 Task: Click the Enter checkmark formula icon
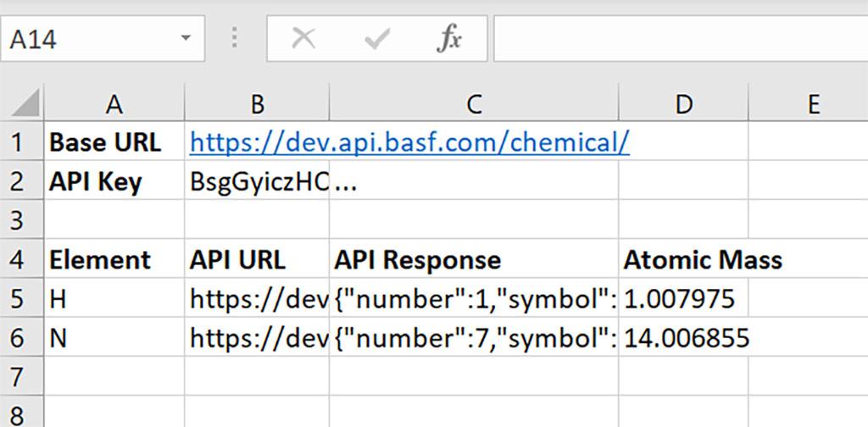coord(377,39)
